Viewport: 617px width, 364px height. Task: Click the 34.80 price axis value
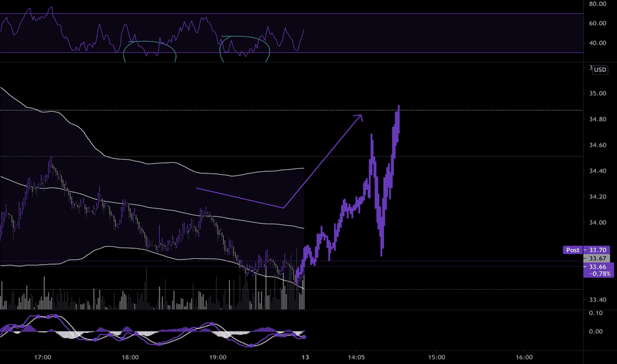click(598, 119)
